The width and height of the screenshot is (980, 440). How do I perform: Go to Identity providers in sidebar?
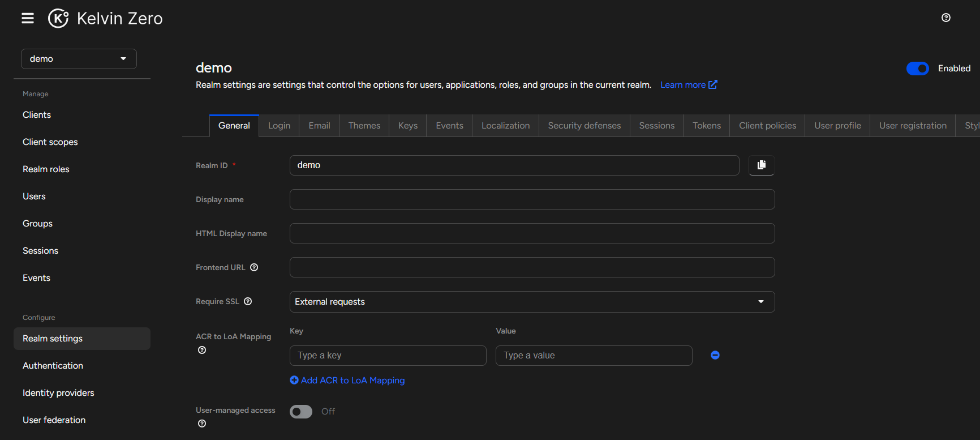click(x=58, y=393)
